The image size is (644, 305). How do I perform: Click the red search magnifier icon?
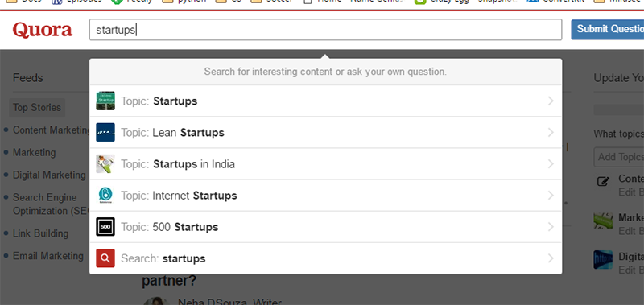[x=105, y=258]
